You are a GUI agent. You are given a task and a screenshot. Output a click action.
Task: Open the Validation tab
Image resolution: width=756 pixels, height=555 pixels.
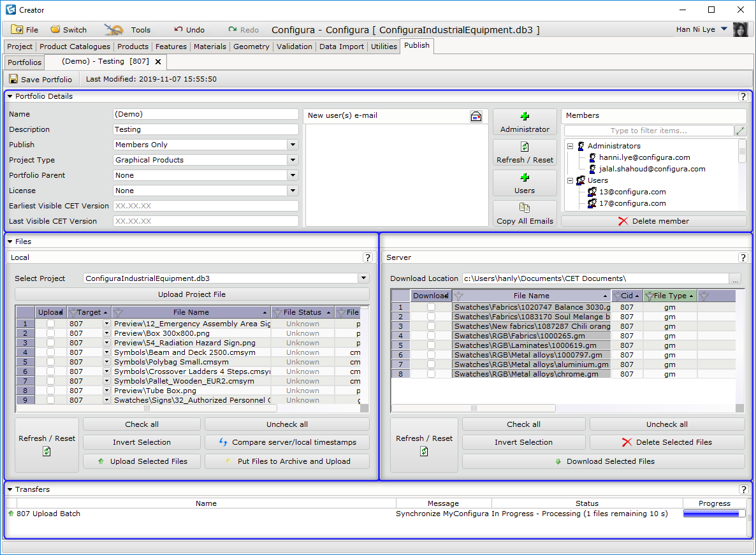[294, 47]
